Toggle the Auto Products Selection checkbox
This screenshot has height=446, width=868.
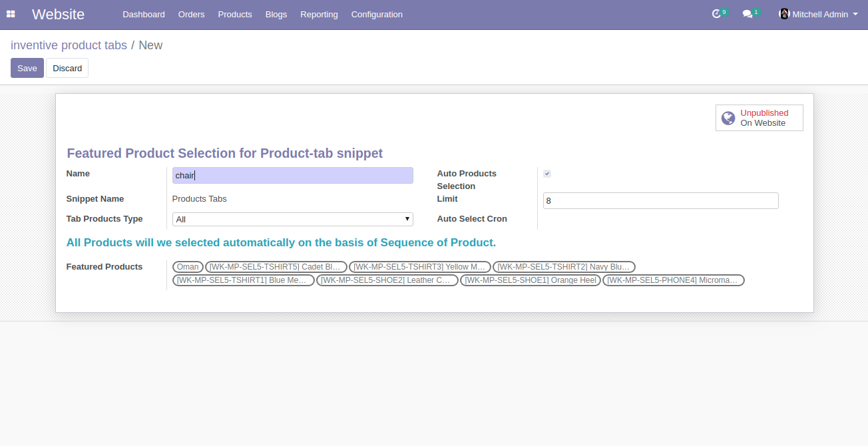547,174
